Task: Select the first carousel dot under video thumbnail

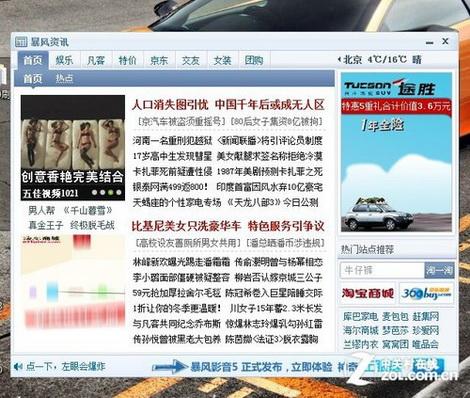Action: (x=95, y=192)
